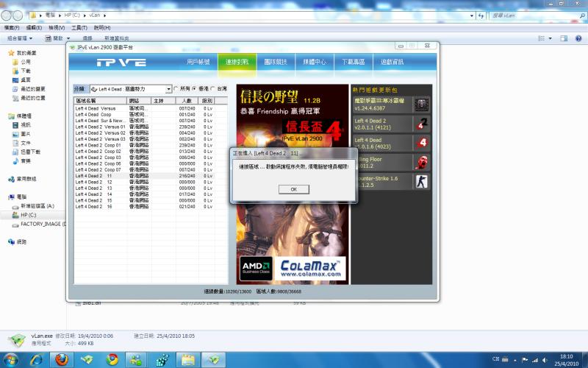
Task: Launch Internet Explorer from the taskbar
Action: click(x=36, y=359)
